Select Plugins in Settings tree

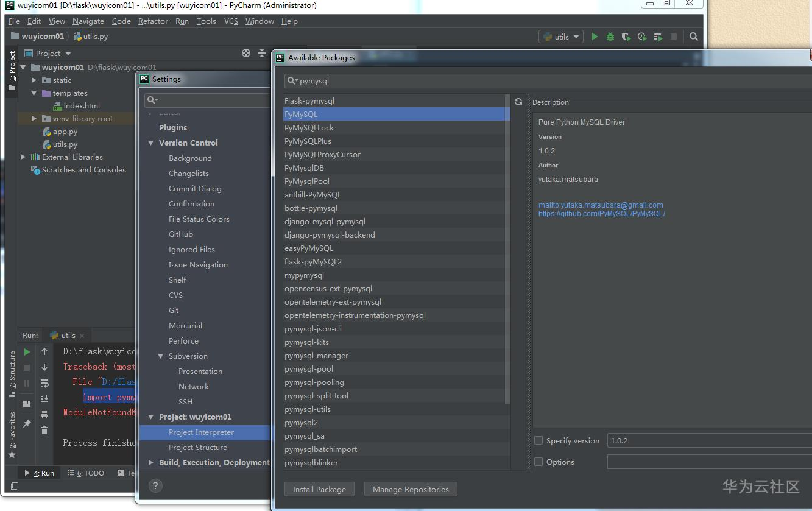pyautogui.click(x=173, y=127)
